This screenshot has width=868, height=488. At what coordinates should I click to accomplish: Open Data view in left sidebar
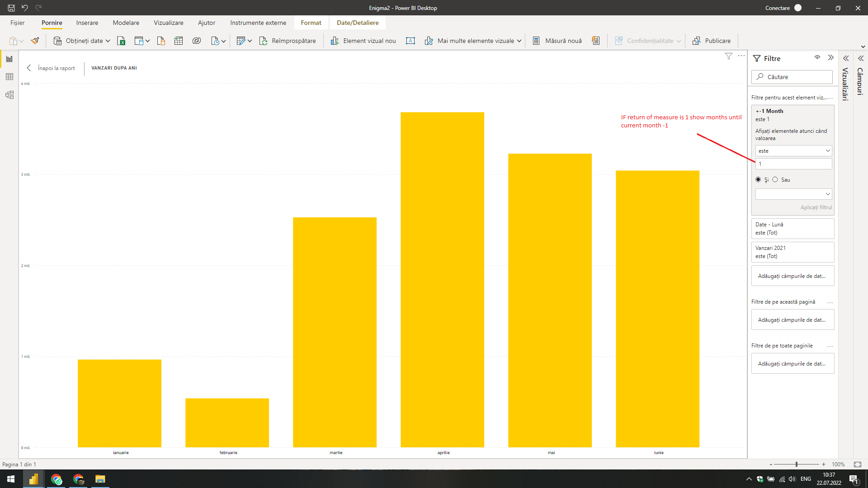tap(9, 77)
